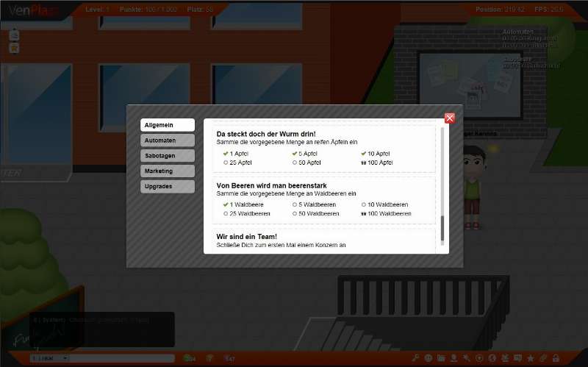Click the 'Position' coordinates readout
588x367 pixels.
pos(500,10)
